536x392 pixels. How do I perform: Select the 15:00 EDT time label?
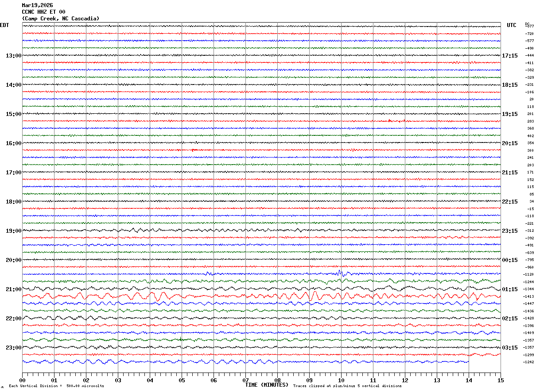point(14,114)
